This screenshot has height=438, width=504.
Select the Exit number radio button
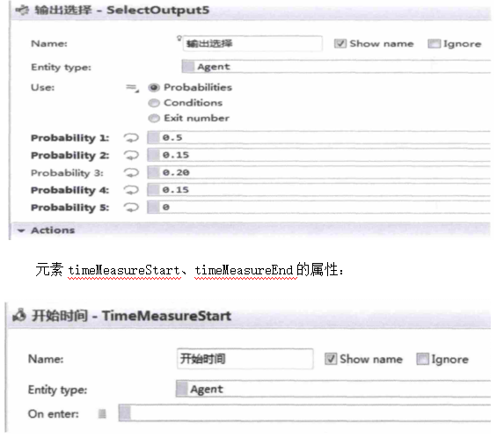click(x=154, y=119)
